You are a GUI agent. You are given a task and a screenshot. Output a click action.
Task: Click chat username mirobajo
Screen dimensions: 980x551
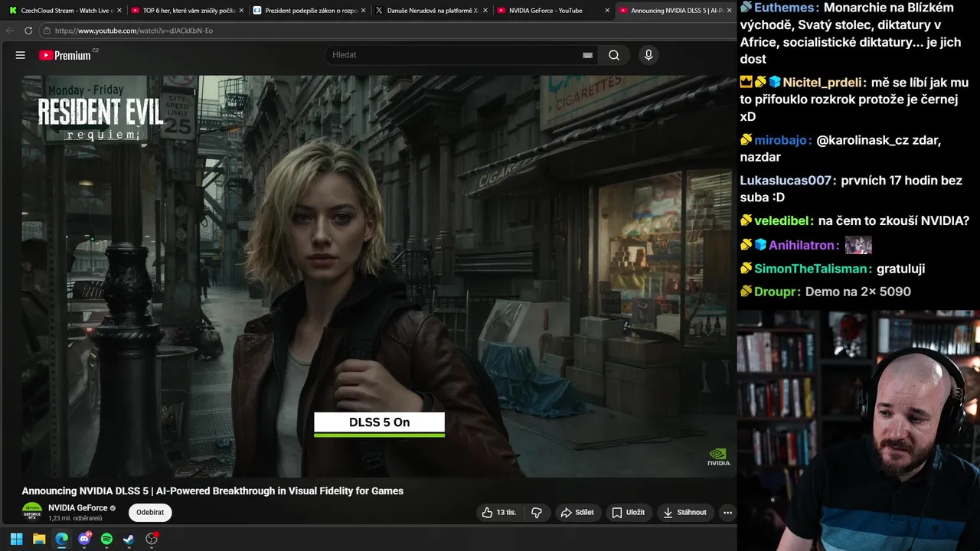coord(781,141)
